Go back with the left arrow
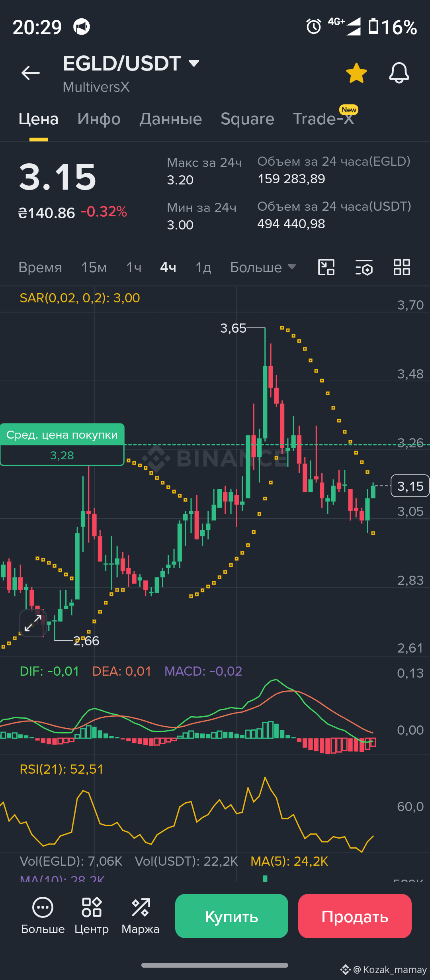The width and height of the screenshot is (430, 980). coord(31,73)
